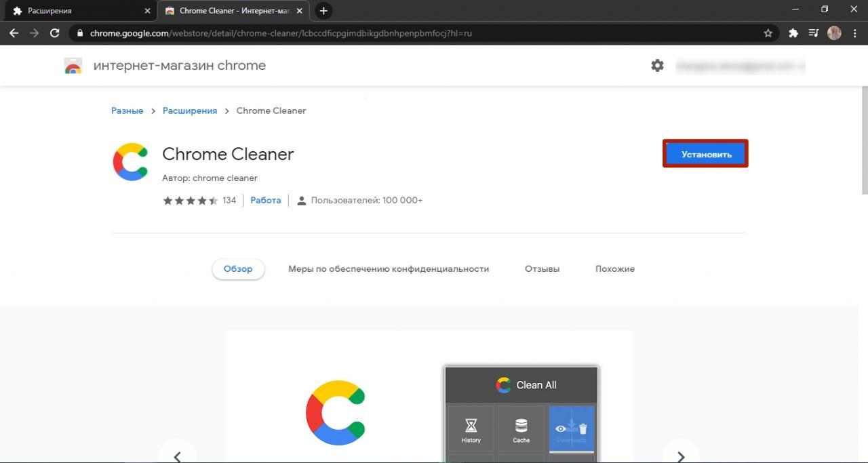
Task: Click the Пользователей: 100 000+ text
Action: [x=367, y=201]
